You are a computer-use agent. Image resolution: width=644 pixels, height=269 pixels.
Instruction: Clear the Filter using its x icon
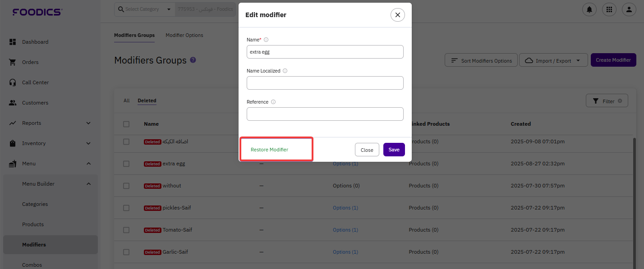[620, 101]
